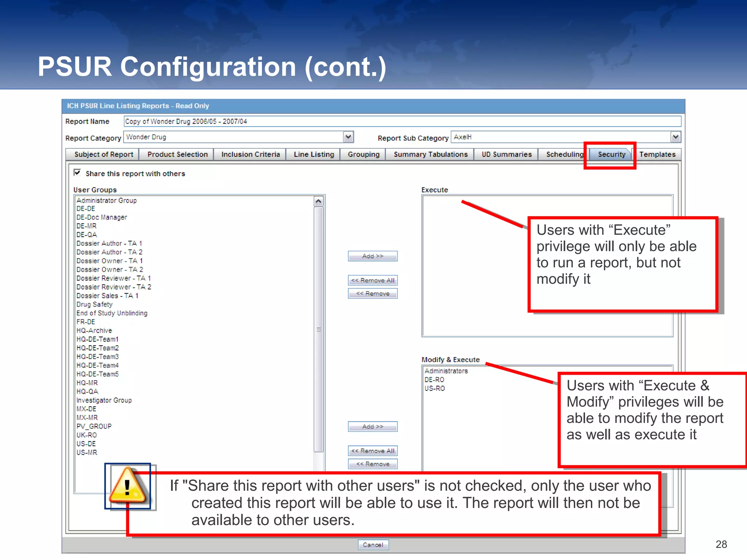Select Dossier Author - TA 2

pos(109,252)
